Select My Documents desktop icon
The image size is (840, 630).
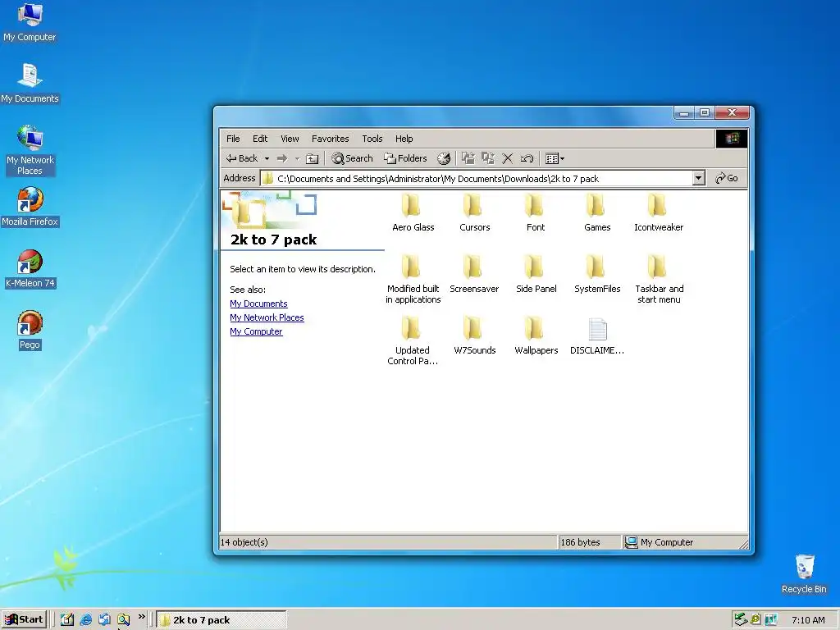pyautogui.click(x=30, y=84)
